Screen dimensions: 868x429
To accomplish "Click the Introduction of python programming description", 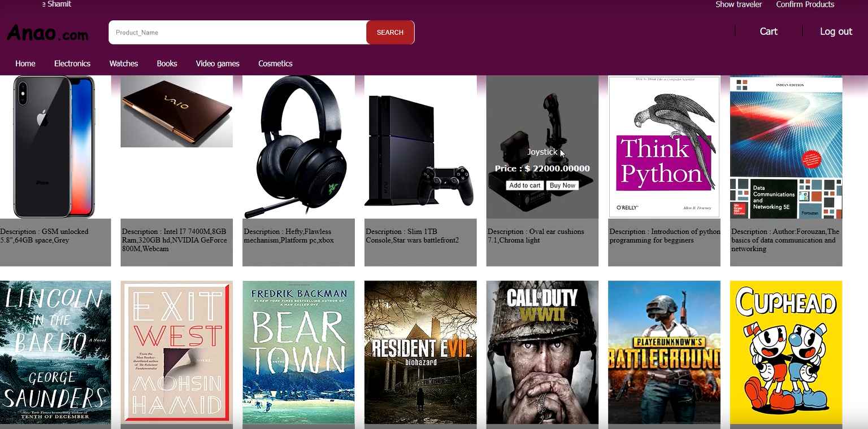I will tap(665, 236).
